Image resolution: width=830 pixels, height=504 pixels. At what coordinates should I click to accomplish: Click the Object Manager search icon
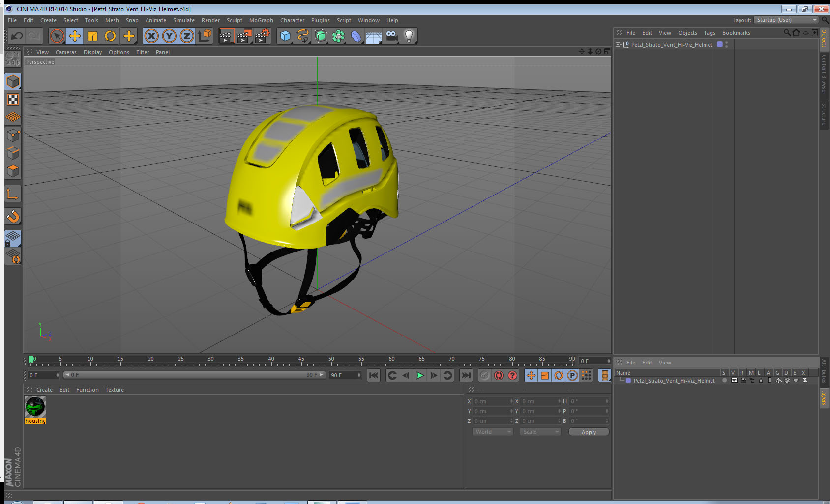(787, 33)
